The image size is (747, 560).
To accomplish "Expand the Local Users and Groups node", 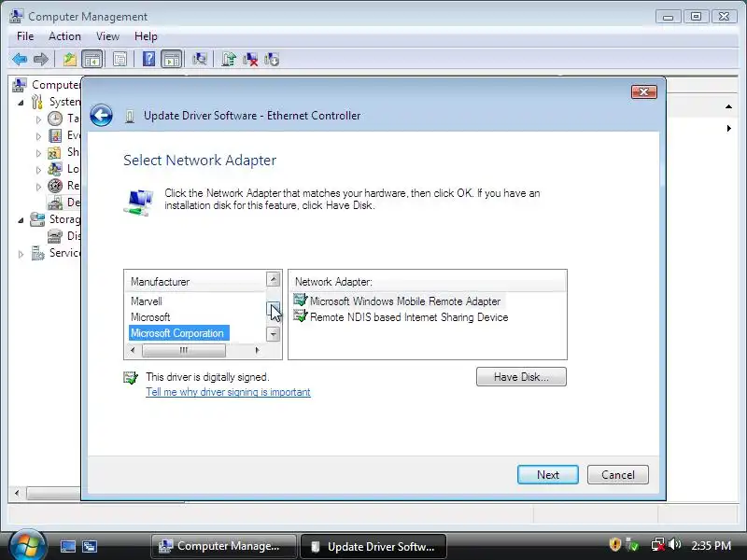I will click(38, 170).
